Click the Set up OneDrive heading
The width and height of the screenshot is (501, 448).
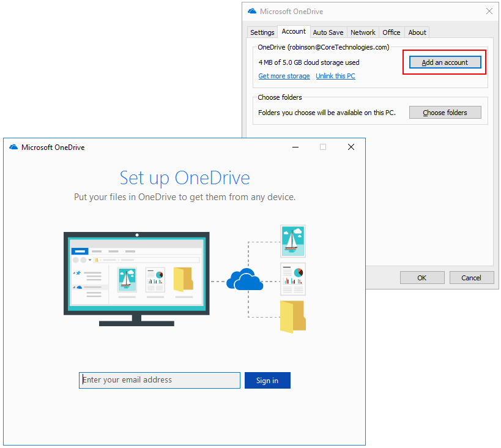tap(185, 178)
